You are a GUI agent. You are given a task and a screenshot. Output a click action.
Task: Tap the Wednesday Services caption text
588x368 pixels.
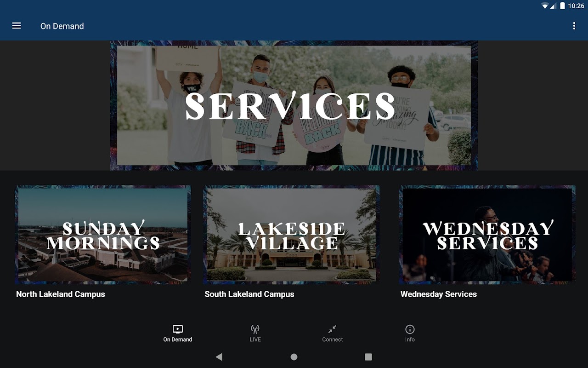tap(439, 294)
